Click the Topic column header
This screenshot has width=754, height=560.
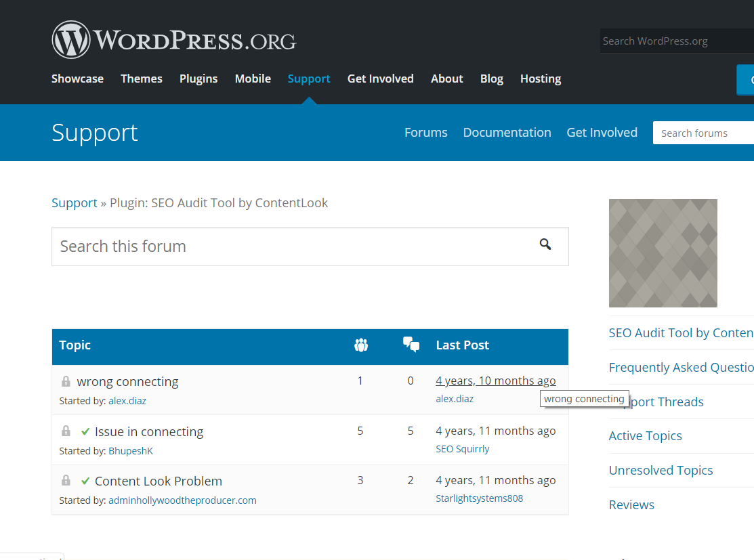[x=75, y=345]
